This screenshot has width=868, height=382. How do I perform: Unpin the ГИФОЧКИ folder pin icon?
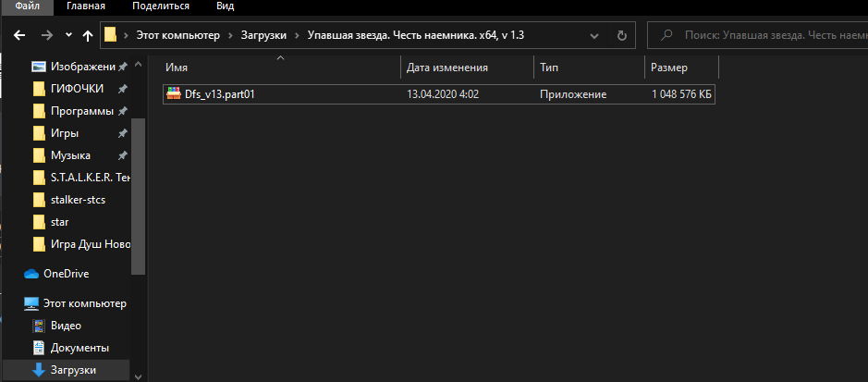123,89
